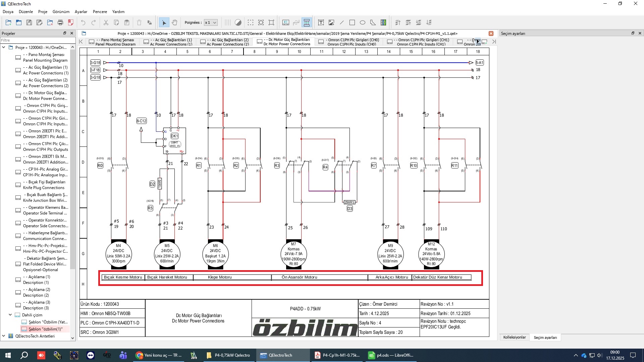
Task: Collapse the Dahili çizim tree node
Action: [10, 315]
